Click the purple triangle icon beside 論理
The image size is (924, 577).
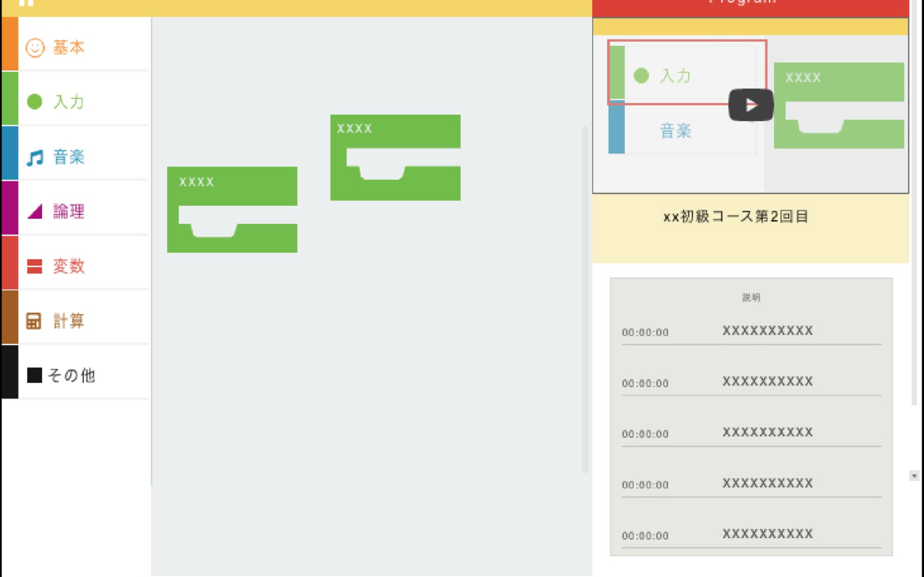(x=35, y=212)
